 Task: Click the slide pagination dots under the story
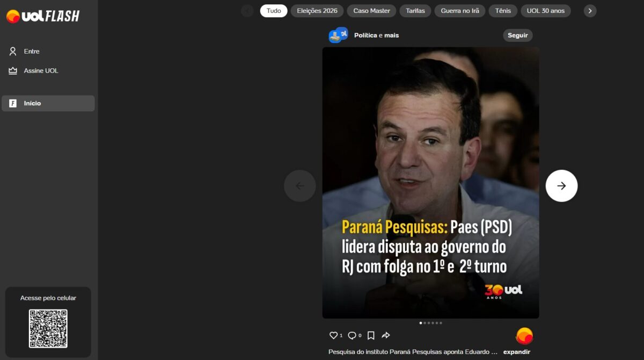(x=431, y=323)
